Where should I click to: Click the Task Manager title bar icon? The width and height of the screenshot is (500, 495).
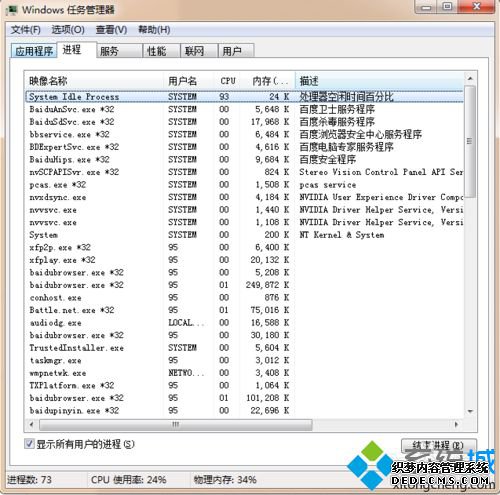point(11,10)
